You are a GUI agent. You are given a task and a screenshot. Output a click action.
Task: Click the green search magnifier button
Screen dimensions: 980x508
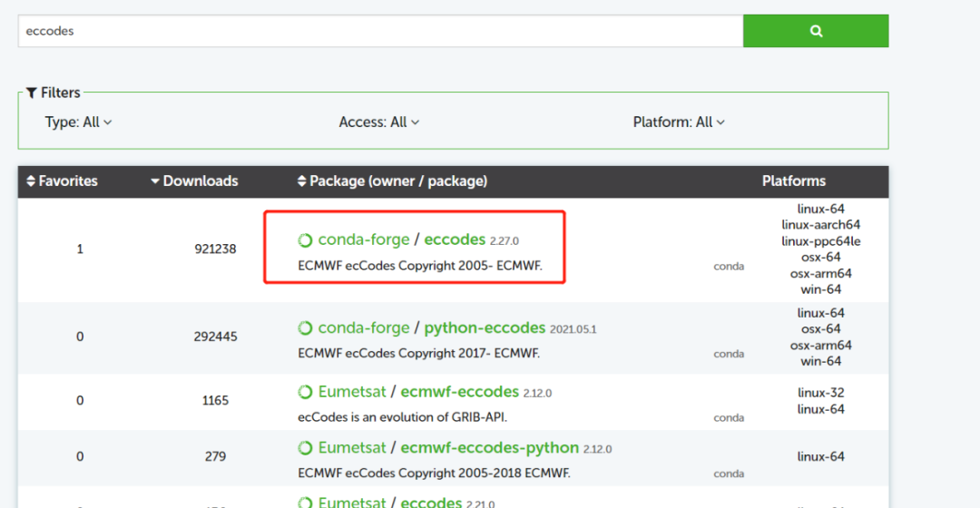(x=816, y=31)
